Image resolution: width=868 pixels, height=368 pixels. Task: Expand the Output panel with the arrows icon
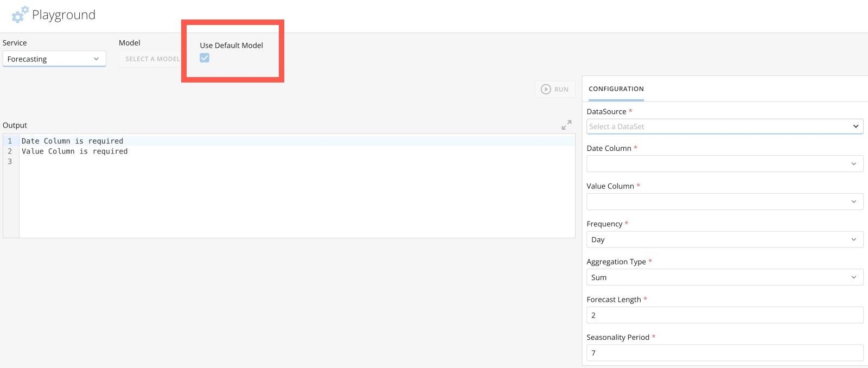click(566, 125)
